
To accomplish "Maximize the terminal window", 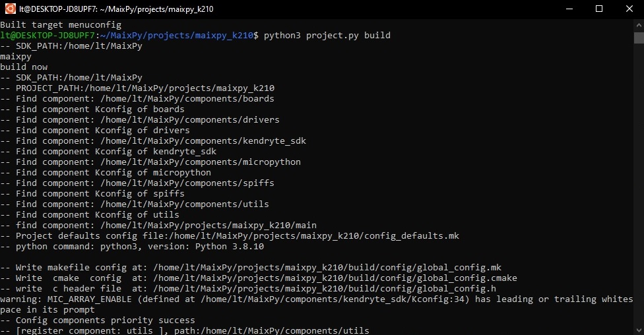I will (x=599, y=9).
